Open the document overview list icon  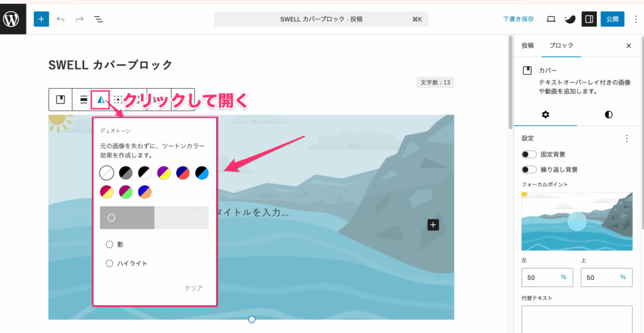99,20
